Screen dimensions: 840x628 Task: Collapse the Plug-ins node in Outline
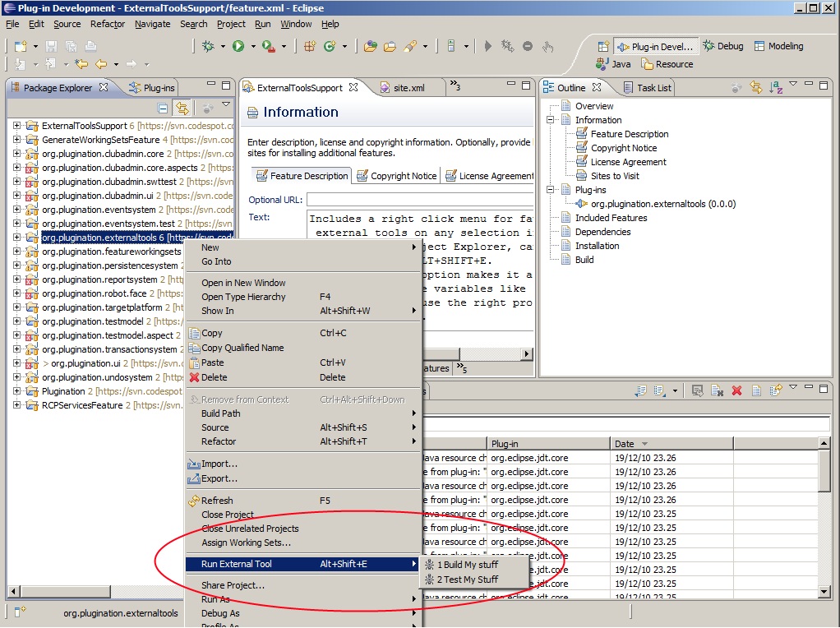click(550, 190)
